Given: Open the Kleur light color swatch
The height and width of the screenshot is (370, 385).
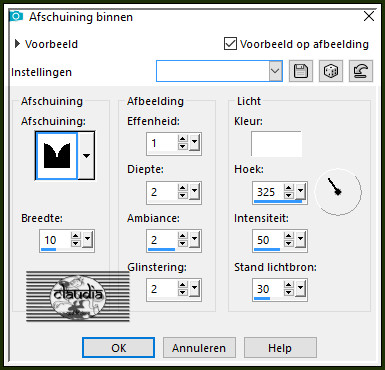Looking at the screenshot, I should point(276,144).
